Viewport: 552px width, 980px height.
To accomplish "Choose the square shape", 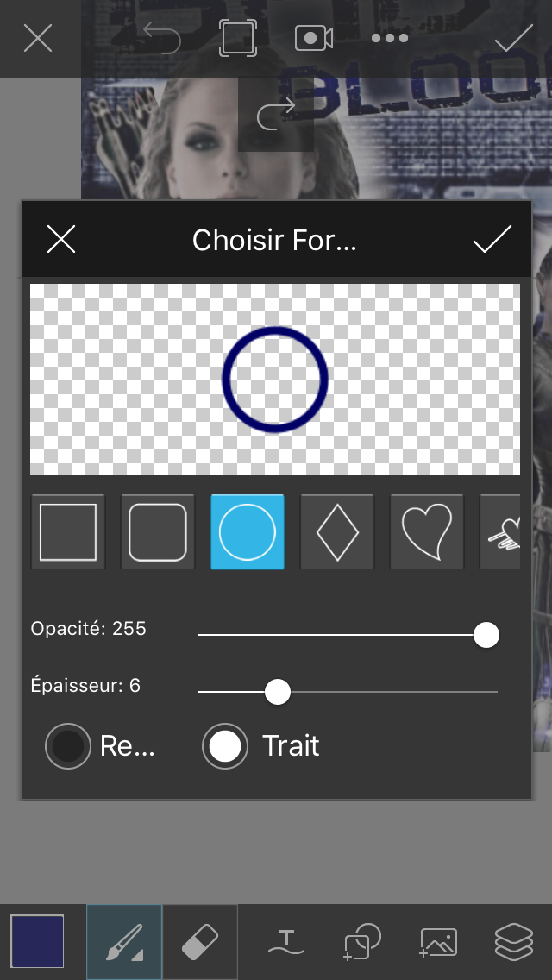I will coord(68,532).
